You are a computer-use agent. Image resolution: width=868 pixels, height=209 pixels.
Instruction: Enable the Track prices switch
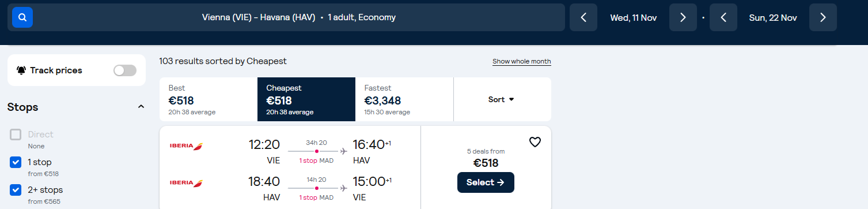point(125,70)
